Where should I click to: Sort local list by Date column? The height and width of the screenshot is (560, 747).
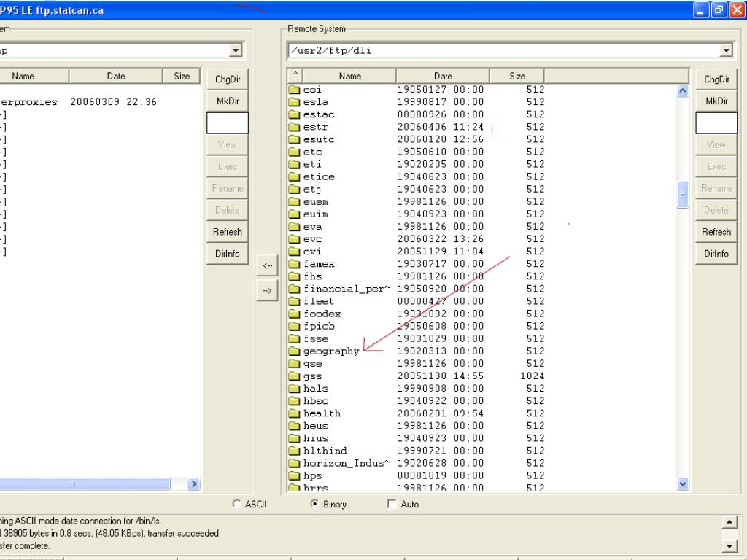pyautogui.click(x=116, y=76)
